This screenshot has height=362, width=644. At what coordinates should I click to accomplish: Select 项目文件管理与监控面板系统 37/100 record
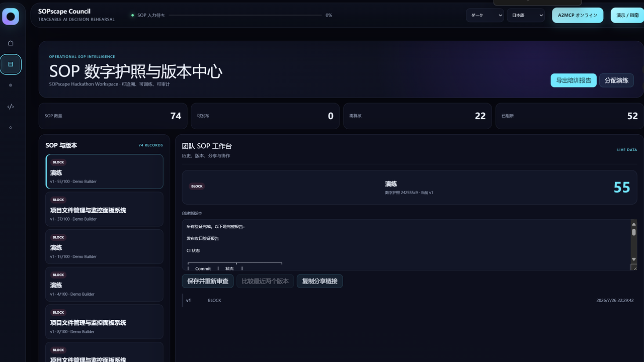pyautogui.click(x=105, y=209)
